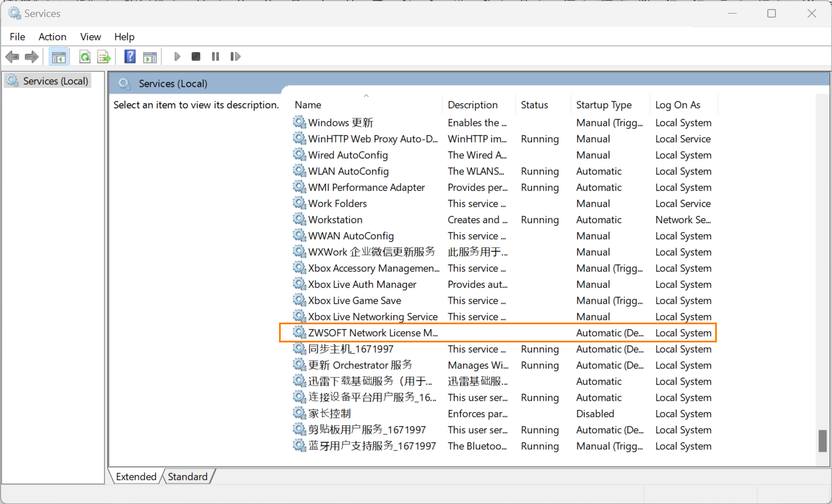Click gear icon beside WLAN AutoConfig
This screenshot has height=504, width=832.
(299, 171)
